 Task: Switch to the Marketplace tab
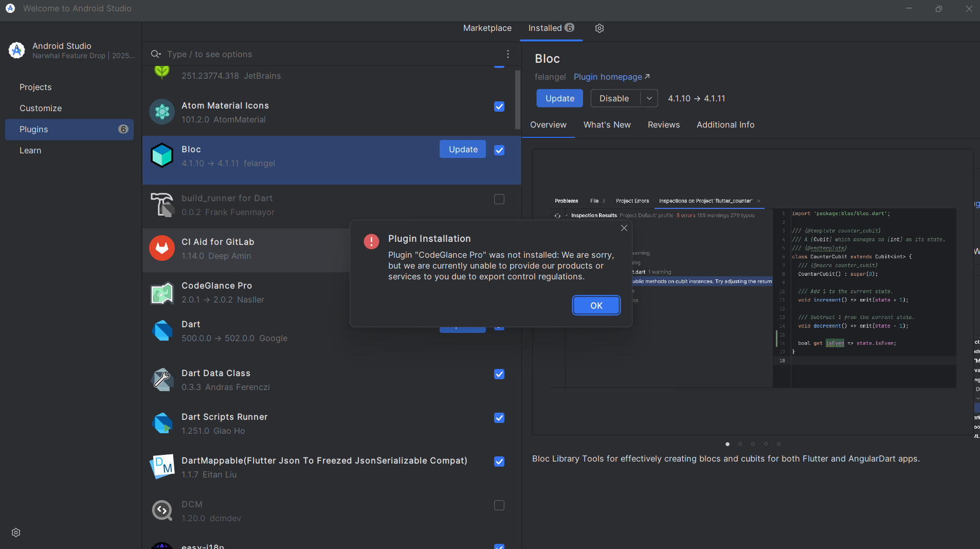pyautogui.click(x=487, y=28)
